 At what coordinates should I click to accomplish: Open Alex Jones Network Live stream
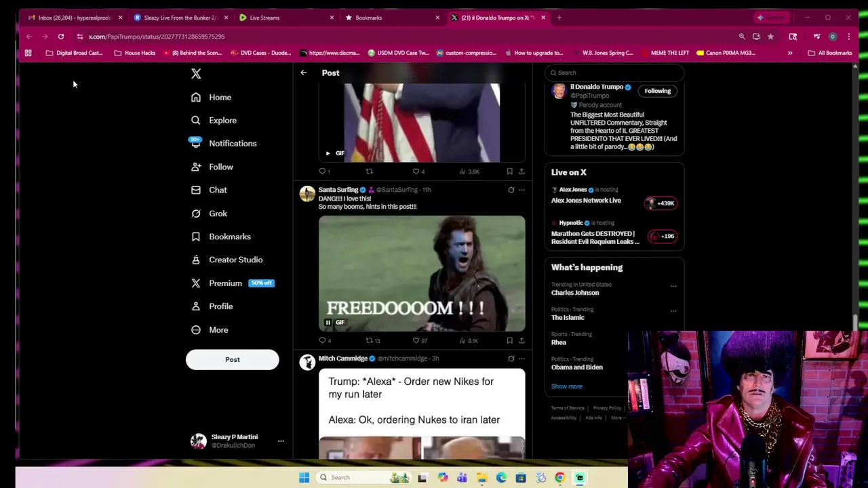click(x=586, y=201)
